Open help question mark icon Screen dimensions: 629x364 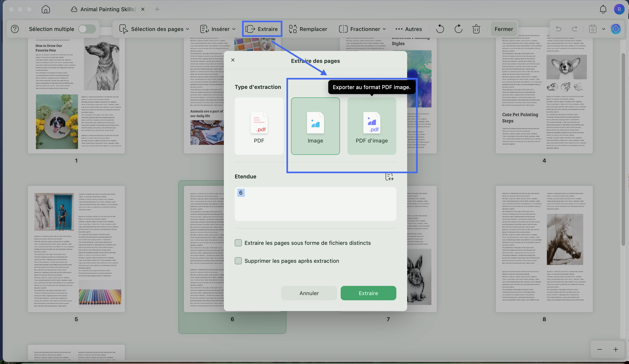point(15,29)
